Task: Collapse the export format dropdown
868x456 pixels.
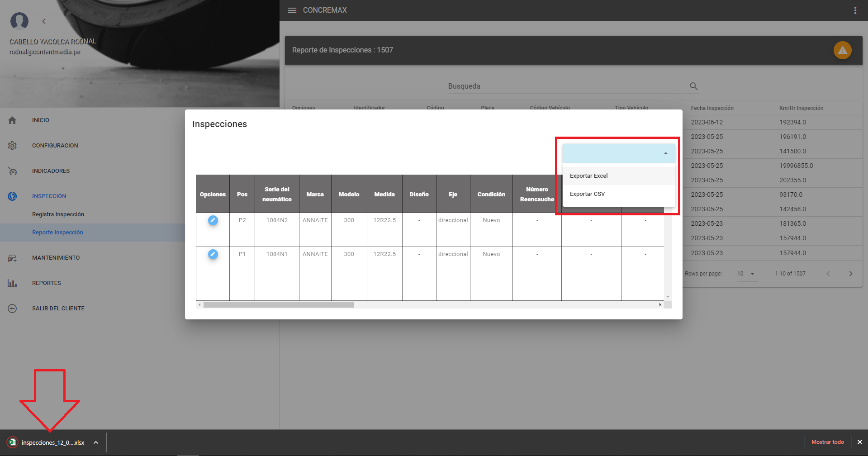Action: coord(665,154)
